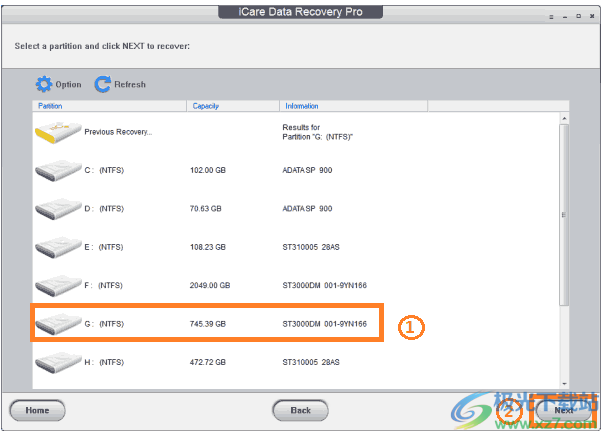Click scrollbar down arrow in partition list
This screenshot has height=440, width=610.
pos(564,384)
